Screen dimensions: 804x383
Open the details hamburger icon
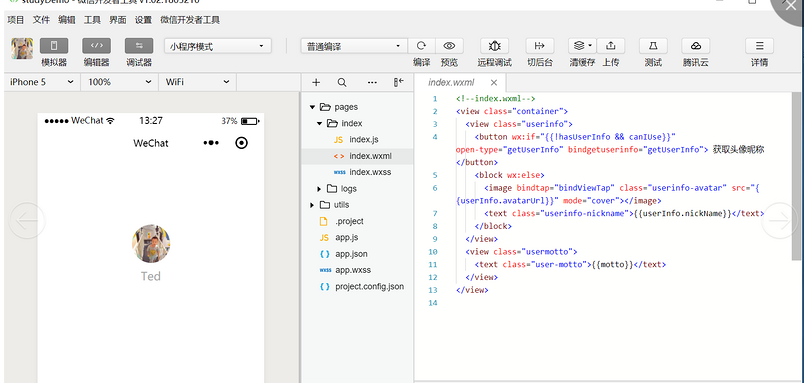point(760,46)
